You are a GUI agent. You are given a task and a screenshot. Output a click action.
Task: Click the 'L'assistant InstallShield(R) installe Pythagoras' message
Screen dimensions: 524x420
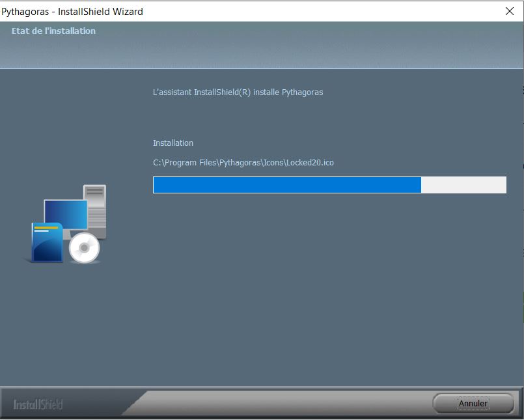[x=238, y=92]
